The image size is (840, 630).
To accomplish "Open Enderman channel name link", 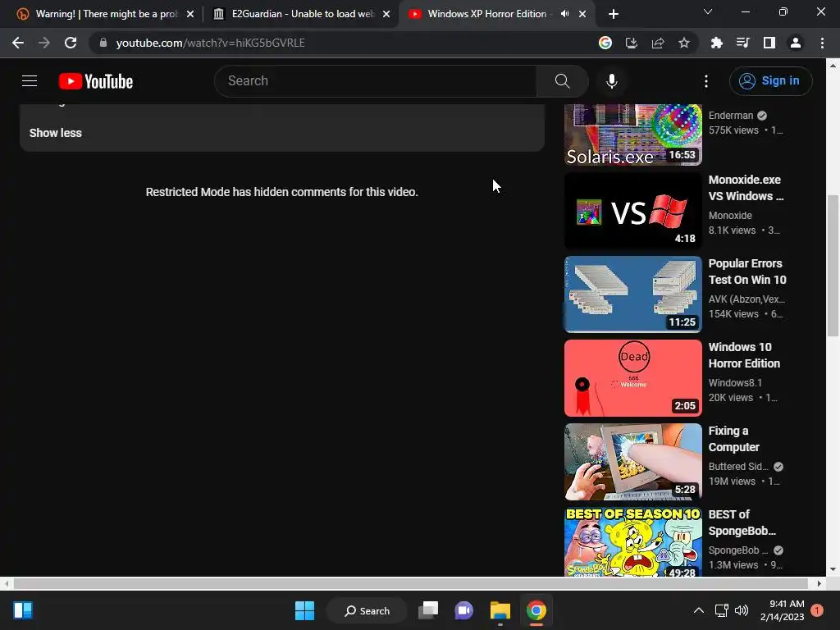I will point(731,115).
